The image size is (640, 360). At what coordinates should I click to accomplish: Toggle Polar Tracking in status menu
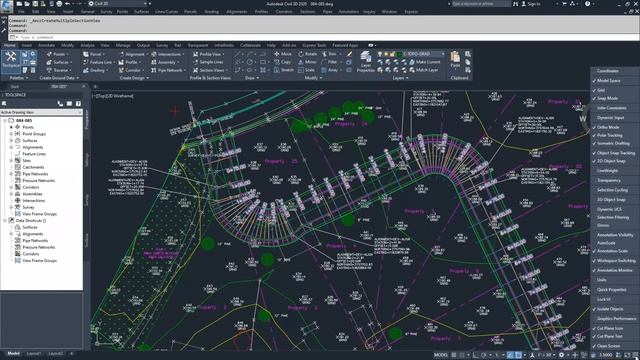[x=609, y=136]
